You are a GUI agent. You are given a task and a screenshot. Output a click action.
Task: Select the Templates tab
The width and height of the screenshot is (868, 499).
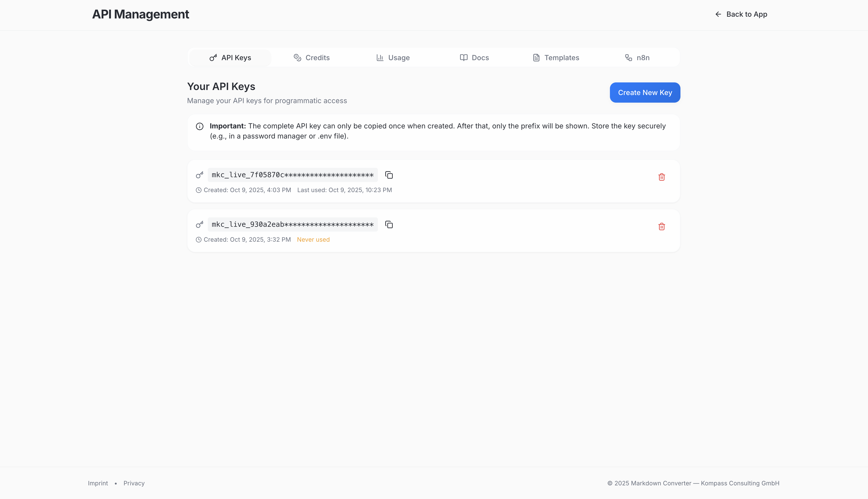556,58
